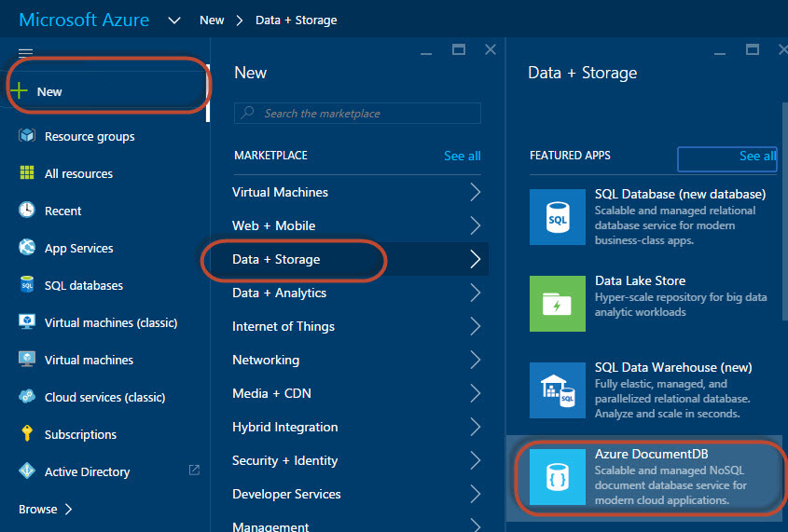Toggle the hamburger sidebar menu
Screen dimensions: 788x532
click(26, 53)
